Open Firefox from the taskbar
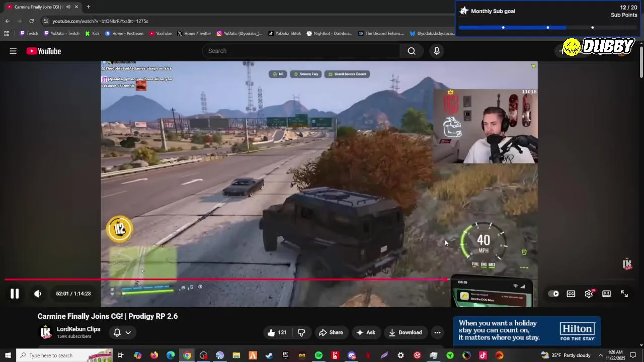Screen dimensions: 644x362 (154, 355)
